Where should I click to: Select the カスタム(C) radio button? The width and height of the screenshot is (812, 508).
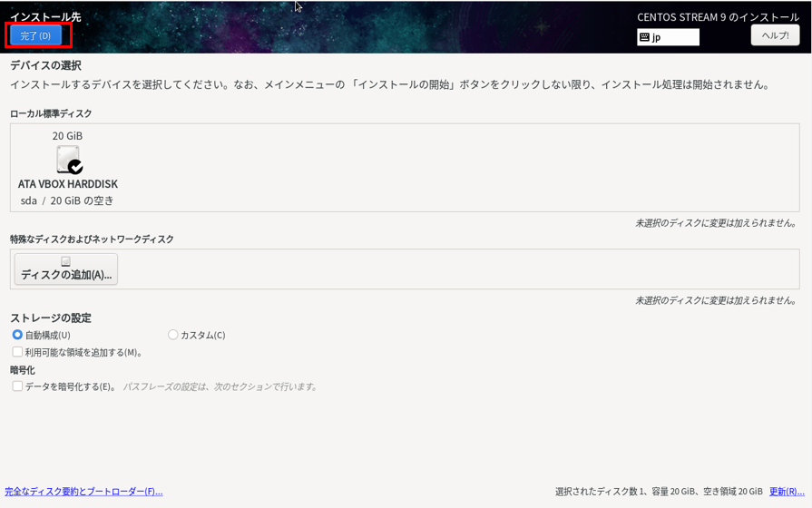coord(173,335)
